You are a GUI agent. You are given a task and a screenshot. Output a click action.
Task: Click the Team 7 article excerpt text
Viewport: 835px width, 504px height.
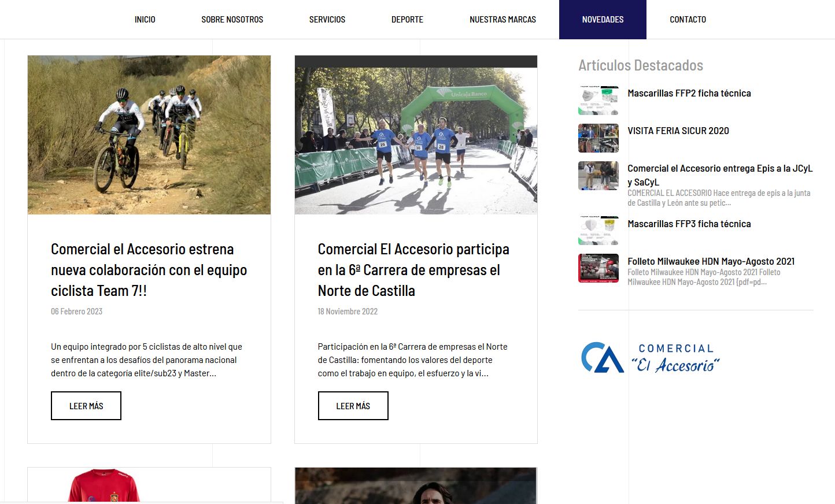pyautogui.click(x=146, y=360)
